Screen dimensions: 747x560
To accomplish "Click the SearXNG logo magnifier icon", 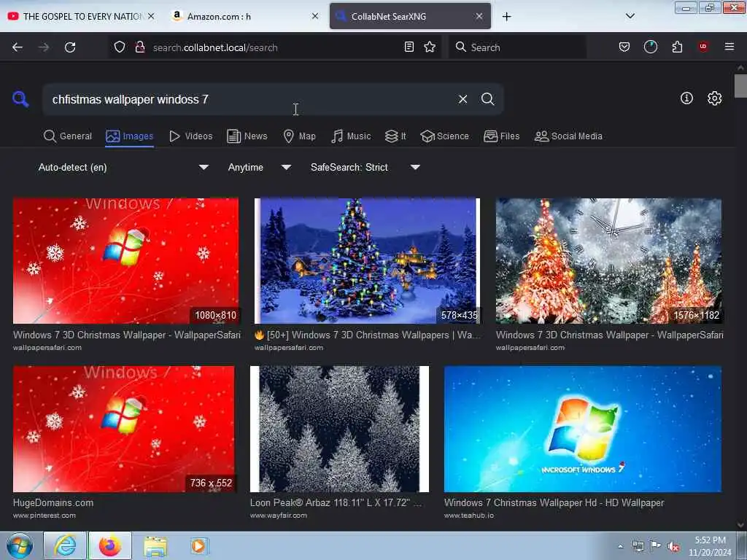I will (x=20, y=99).
